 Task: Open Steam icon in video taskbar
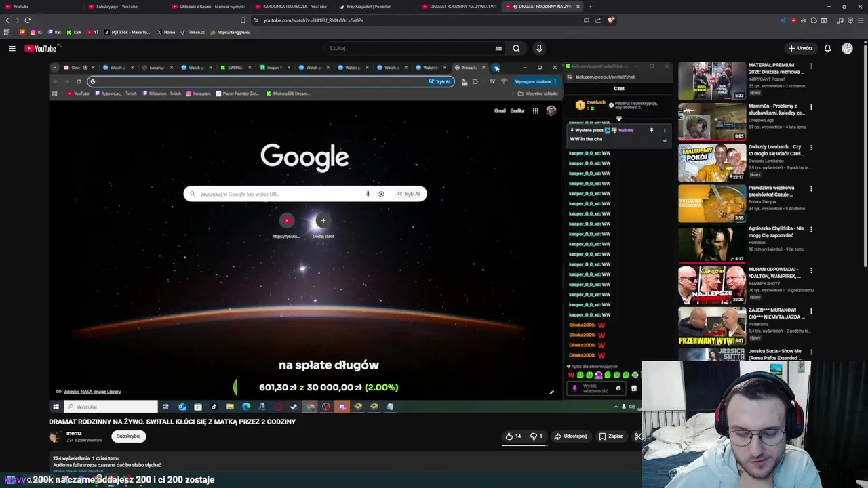pyautogui.click(x=294, y=407)
